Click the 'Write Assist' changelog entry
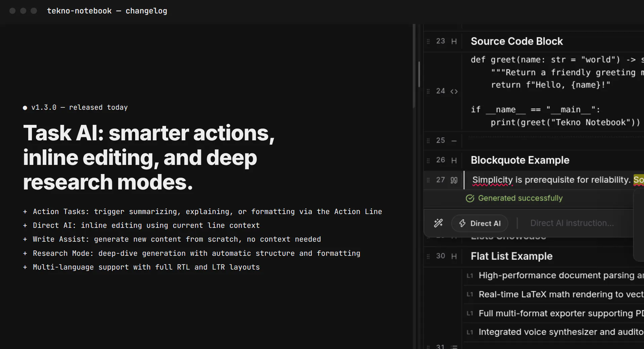The image size is (644, 349). 177,239
